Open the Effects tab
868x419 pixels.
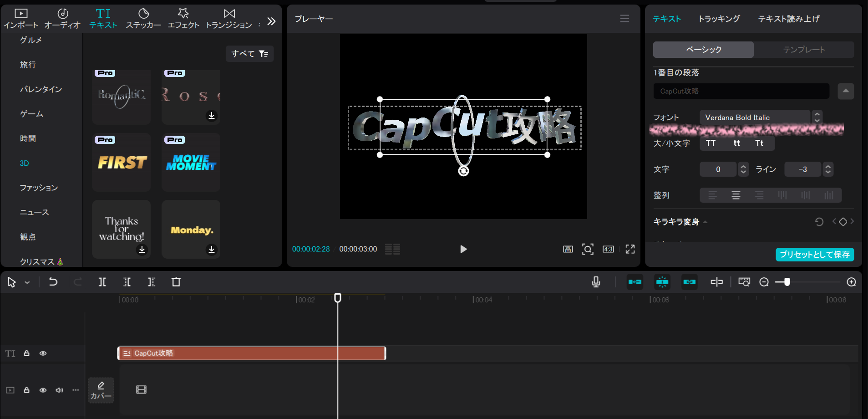(183, 19)
